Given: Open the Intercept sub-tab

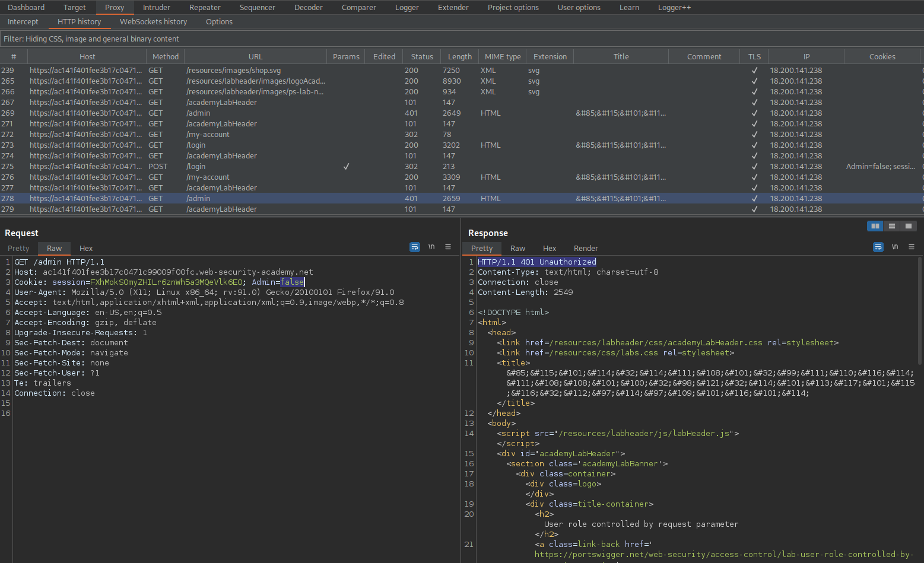Looking at the screenshot, I should [23, 21].
